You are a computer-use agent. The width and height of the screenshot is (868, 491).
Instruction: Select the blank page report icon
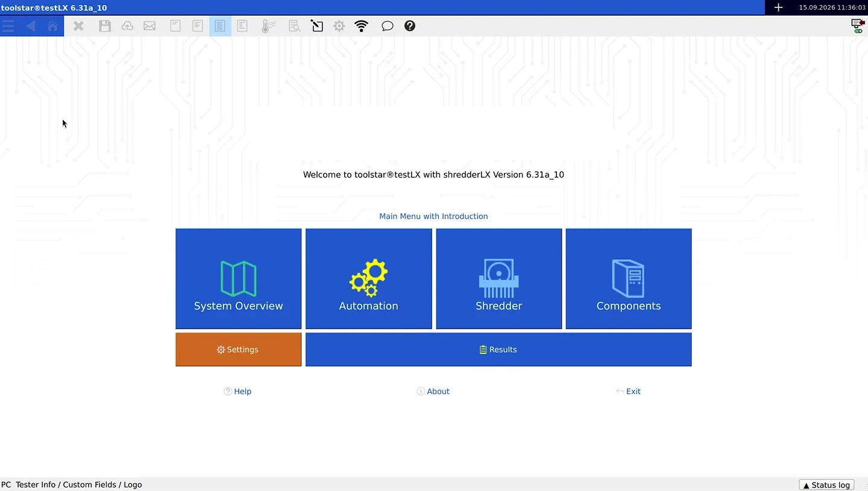coord(175,26)
